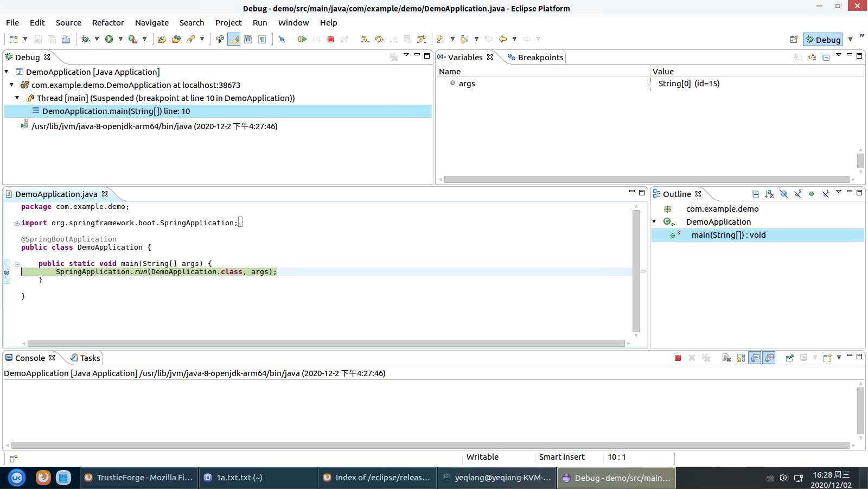Toggle Show Whitespace Characters
Screen dimensions: 868x489
pos(262,39)
